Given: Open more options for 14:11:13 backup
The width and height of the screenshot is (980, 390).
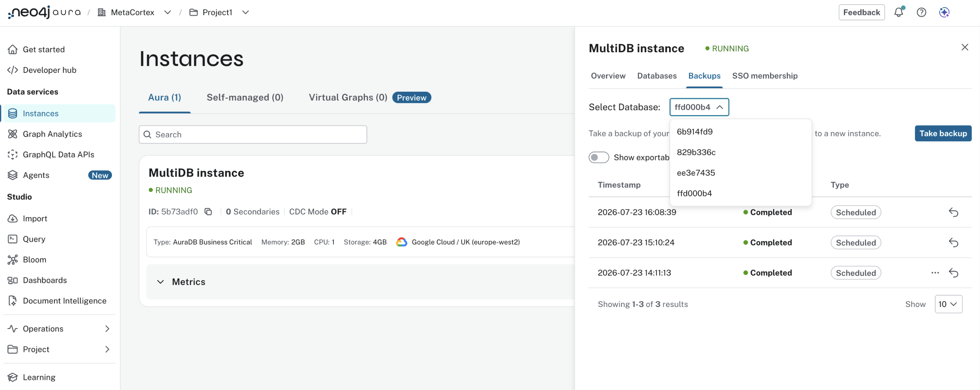Looking at the screenshot, I should 935,273.
